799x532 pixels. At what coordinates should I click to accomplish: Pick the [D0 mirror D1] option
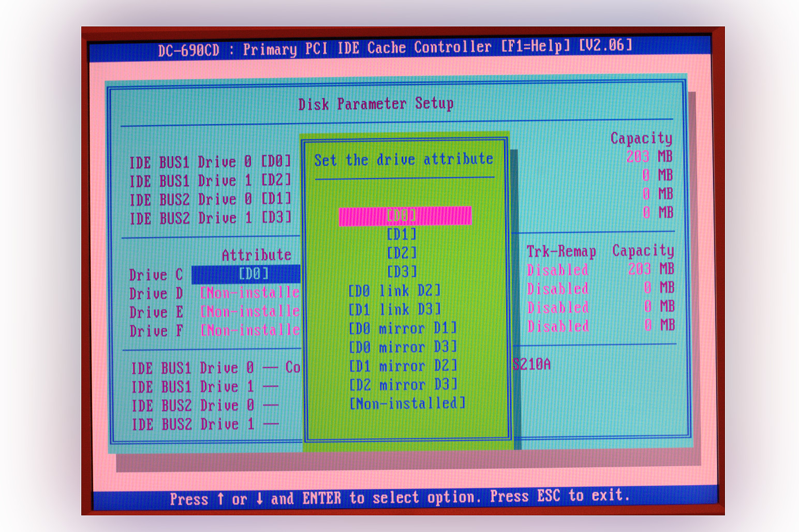[x=403, y=329]
